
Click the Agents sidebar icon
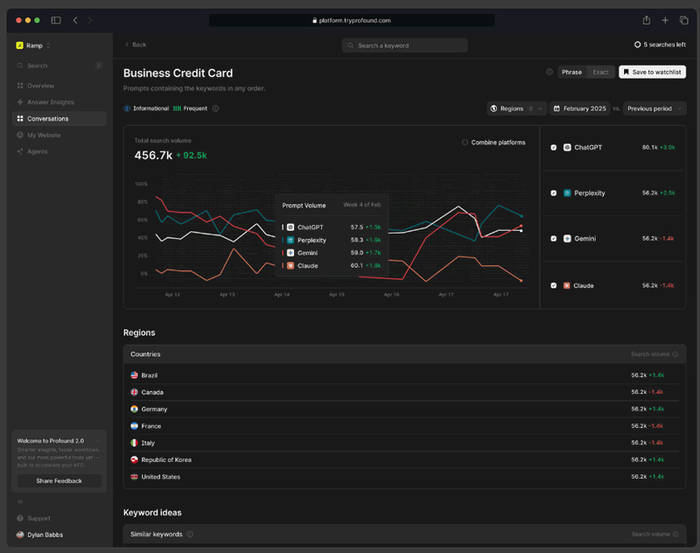click(x=20, y=152)
